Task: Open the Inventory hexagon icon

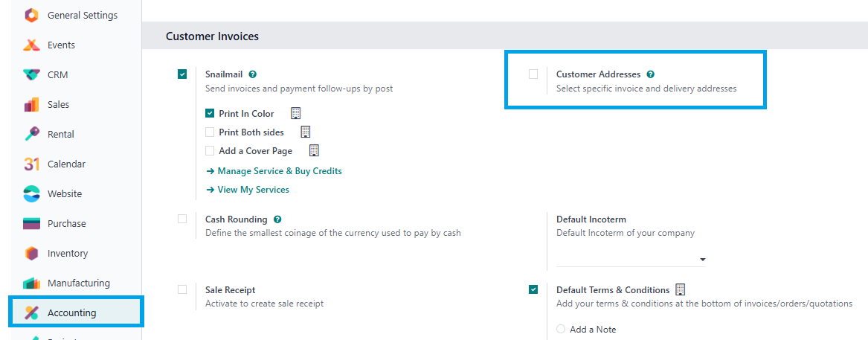Action: tap(31, 253)
